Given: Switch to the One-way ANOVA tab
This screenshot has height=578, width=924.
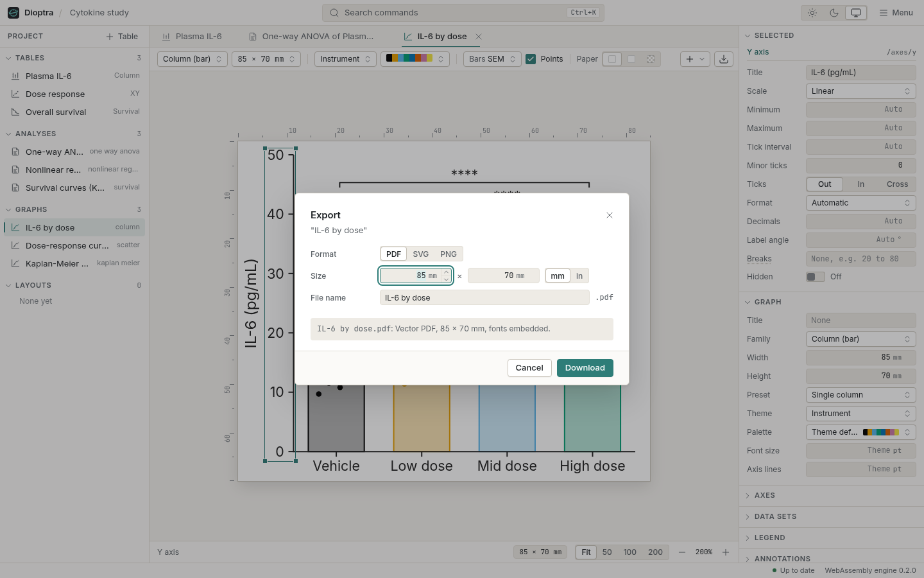Looking at the screenshot, I should (311, 37).
